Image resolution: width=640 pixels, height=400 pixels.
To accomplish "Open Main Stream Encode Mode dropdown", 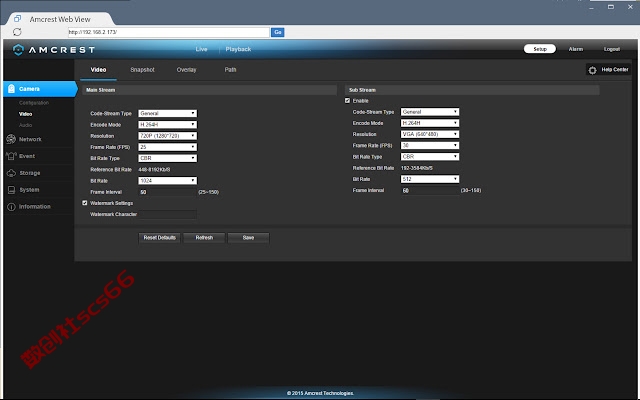I will pyautogui.click(x=167, y=124).
